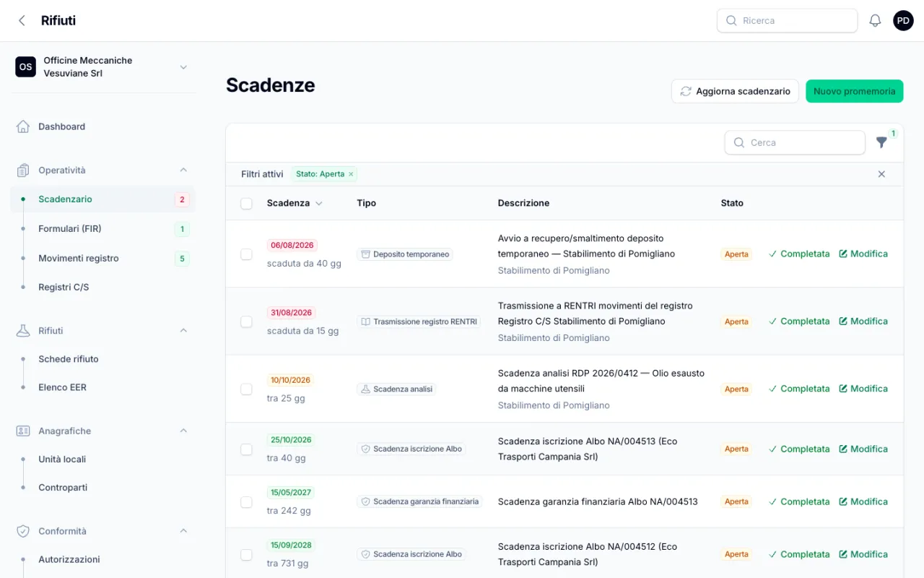Open the PD user avatar menu
This screenshot has width=924, height=578.
coord(903,21)
